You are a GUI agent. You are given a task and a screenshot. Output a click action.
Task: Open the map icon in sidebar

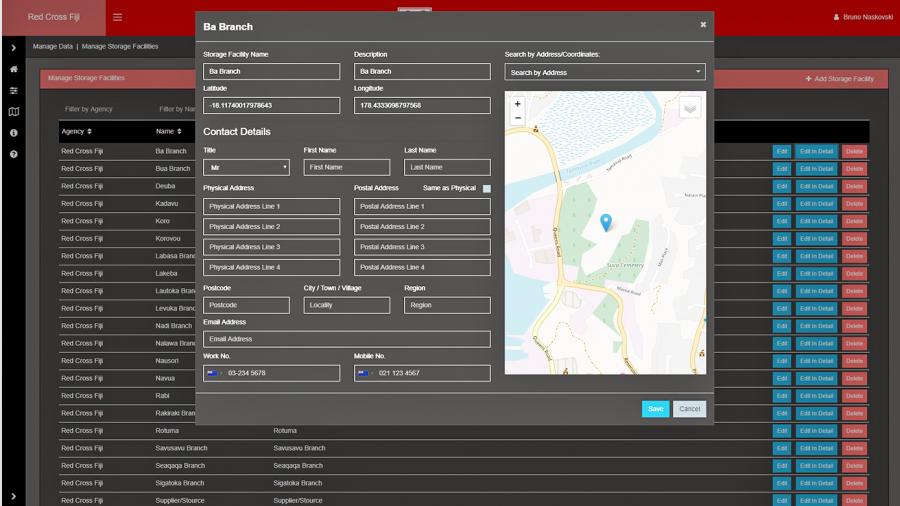(14, 112)
